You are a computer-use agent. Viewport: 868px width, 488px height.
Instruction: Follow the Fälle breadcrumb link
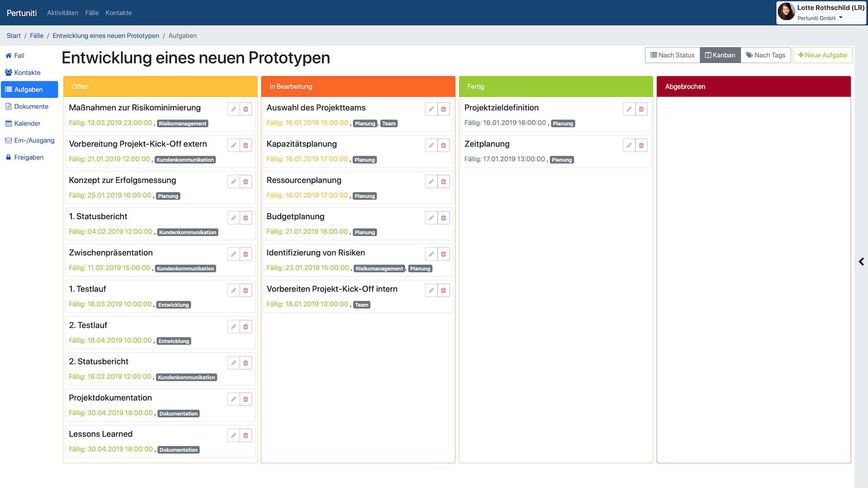37,36
